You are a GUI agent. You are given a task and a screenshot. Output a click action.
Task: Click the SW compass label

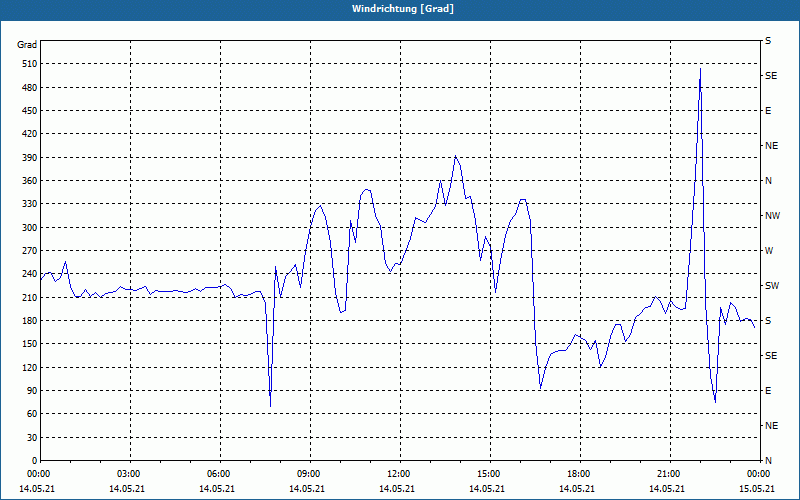click(x=772, y=286)
